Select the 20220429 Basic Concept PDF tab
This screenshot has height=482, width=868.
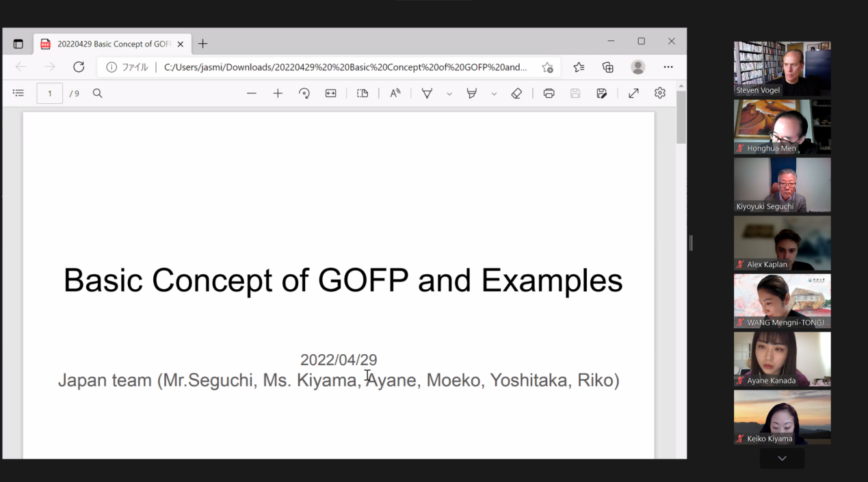pos(109,44)
